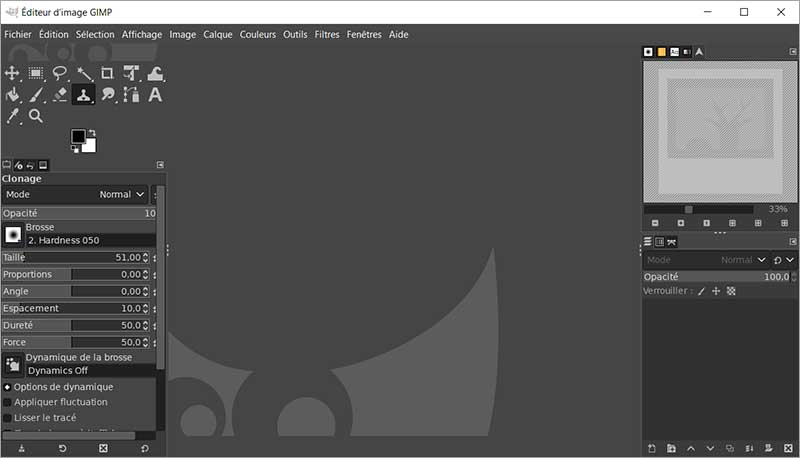Open navigation dock configuration menu
Image resolution: width=800 pixels, height=458 pixels.
click(792, 52)
